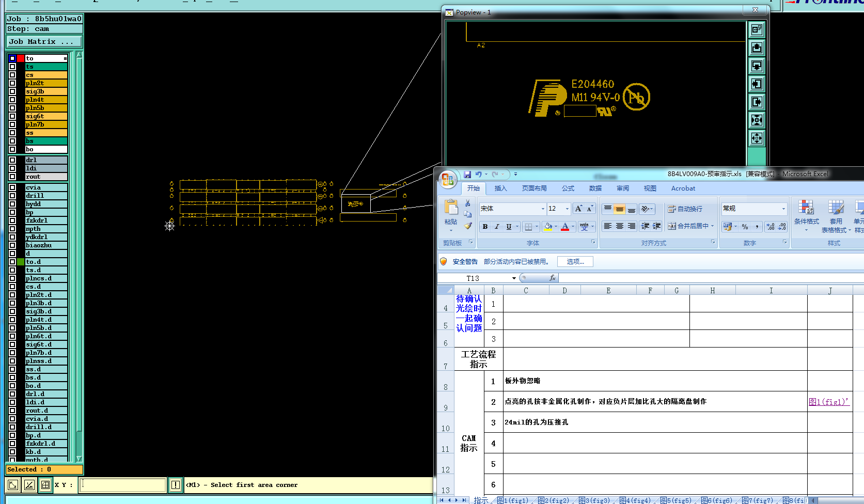Open the font name dropdown showing 宋体
Image resolution: width=864 pixels, height=504 pixels.
coord(543,209)
